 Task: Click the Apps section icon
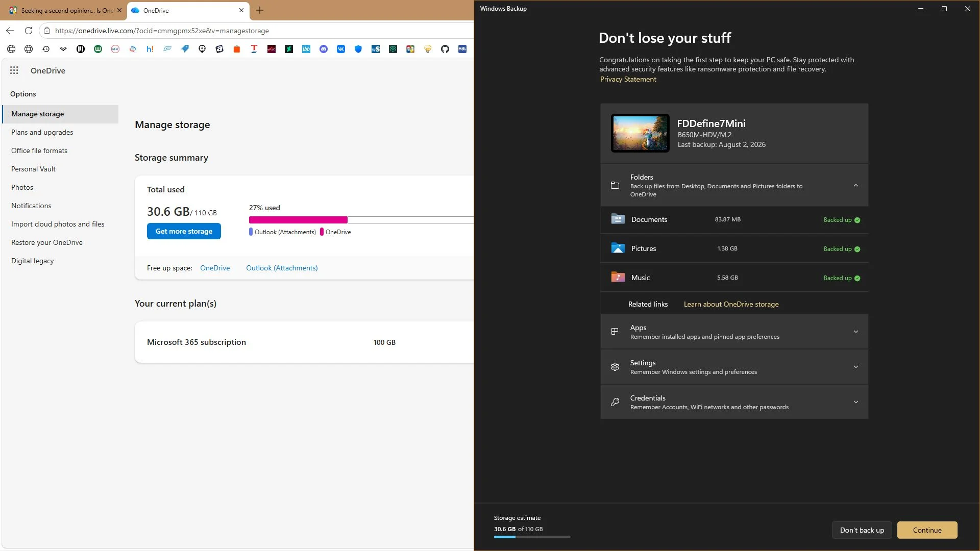(615, 332)
